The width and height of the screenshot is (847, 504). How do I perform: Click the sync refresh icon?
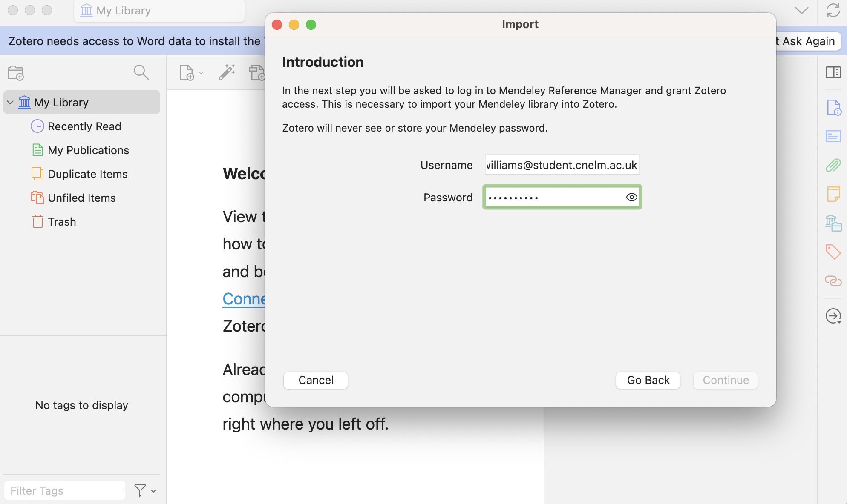[833, 10]
